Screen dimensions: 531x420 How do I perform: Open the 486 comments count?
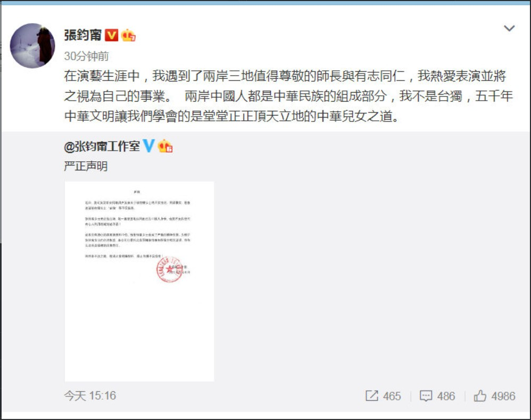446,396
